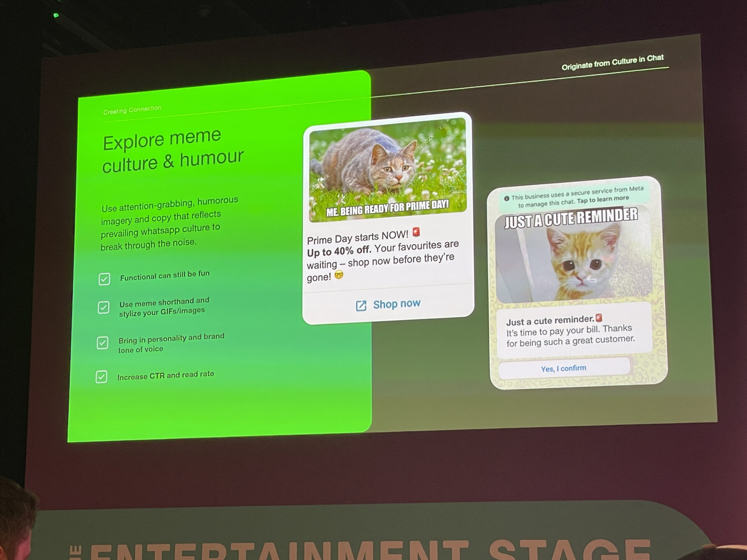
Task: Toggle the 'Functional can still be fun' checkbox
Action: point(104,279)
